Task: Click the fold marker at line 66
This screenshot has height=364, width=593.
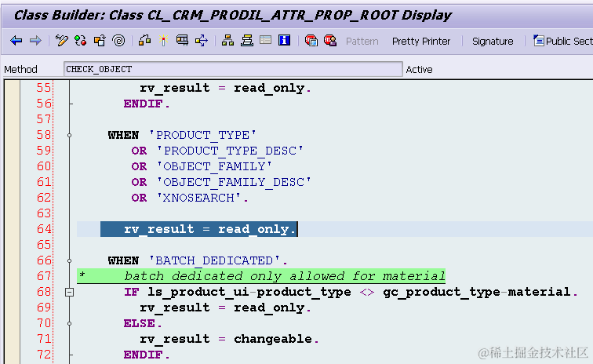Action: (70, 260)
